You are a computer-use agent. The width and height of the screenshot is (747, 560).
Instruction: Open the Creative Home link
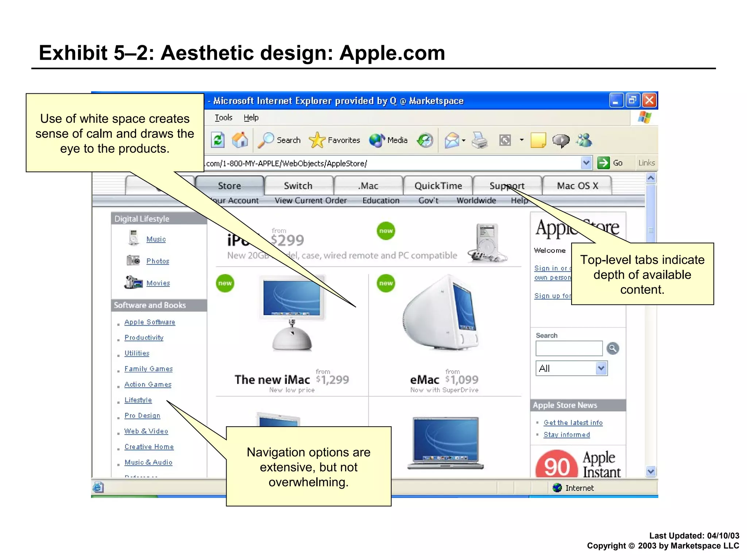click(x=149, y=447)
